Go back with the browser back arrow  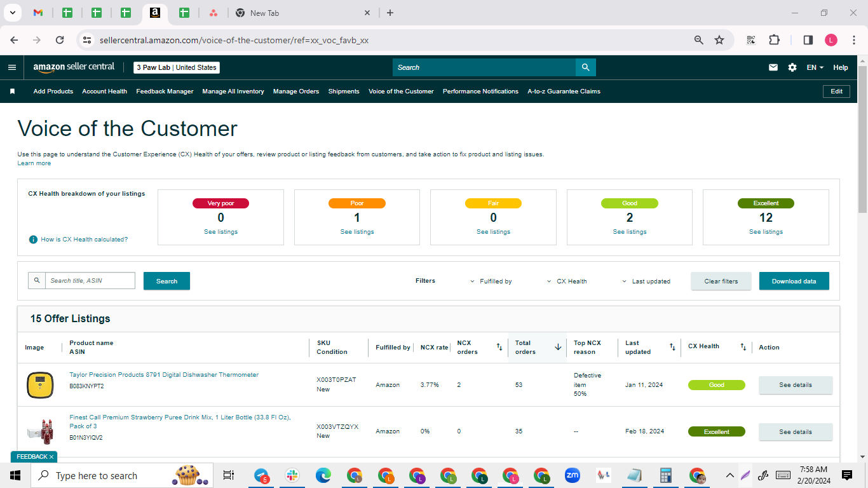[14, 40]
